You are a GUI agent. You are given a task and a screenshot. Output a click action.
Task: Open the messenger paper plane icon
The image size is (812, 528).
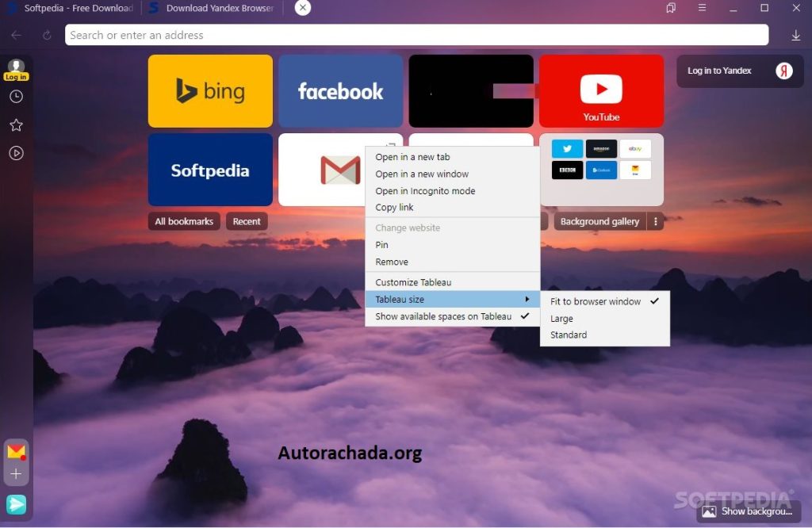16,504
